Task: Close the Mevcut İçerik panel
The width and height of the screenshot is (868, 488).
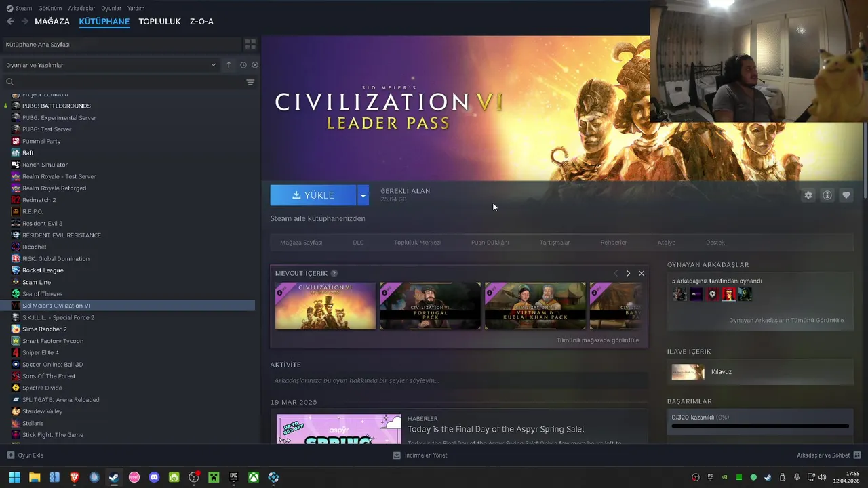Action: (x=642, y=273)
